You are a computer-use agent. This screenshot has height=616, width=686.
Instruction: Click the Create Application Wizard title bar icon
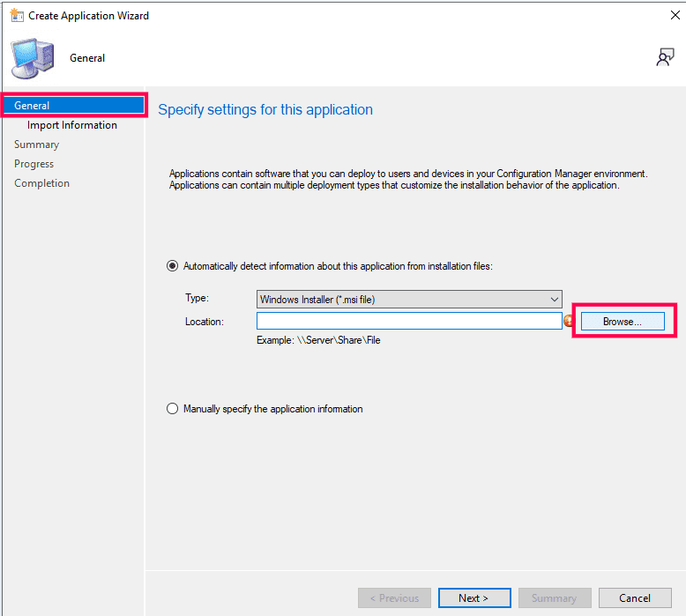coord(17,15)
